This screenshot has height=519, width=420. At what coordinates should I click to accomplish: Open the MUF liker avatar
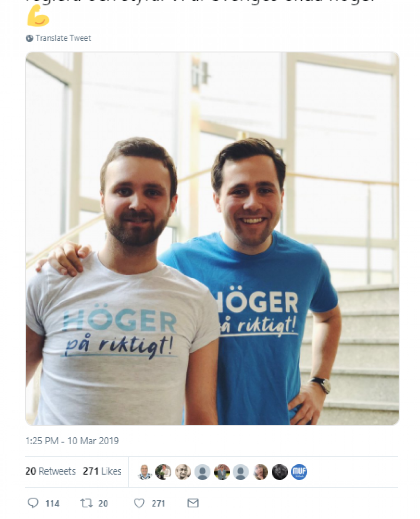(x=299, y=471)
